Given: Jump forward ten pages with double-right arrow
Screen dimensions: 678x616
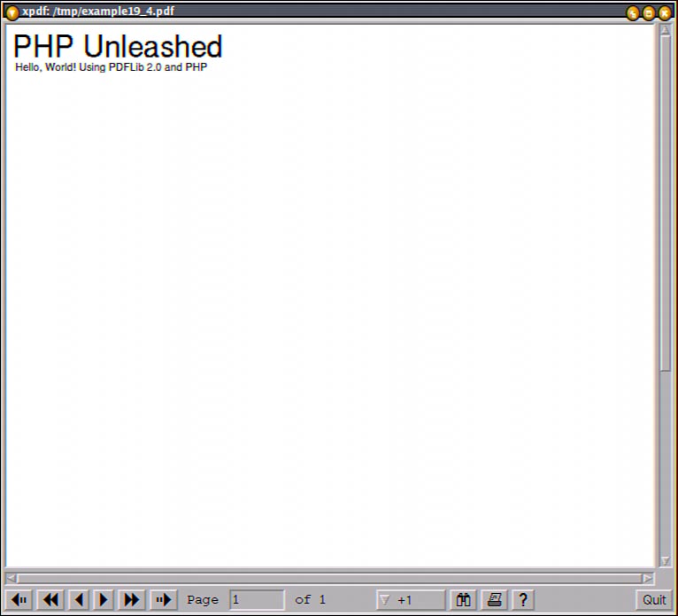Looking at the screenshot, I should coord(132,599).
